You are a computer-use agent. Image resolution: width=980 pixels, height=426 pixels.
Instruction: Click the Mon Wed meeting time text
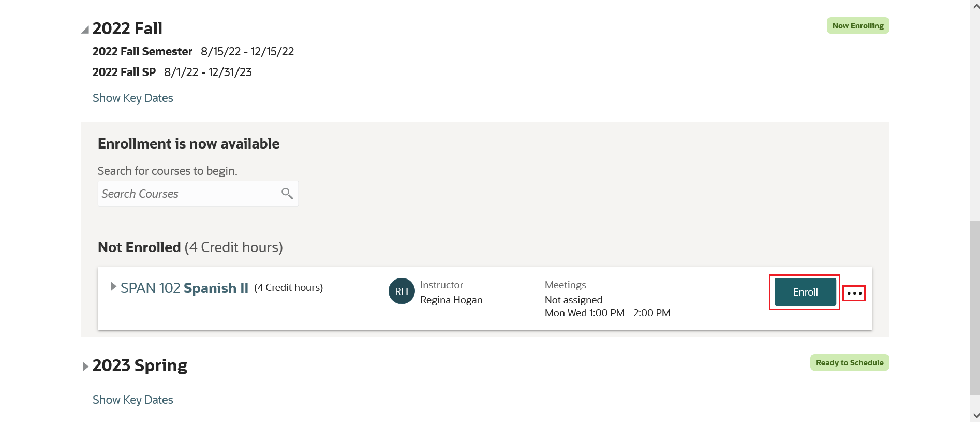click(x=607, y=313)
